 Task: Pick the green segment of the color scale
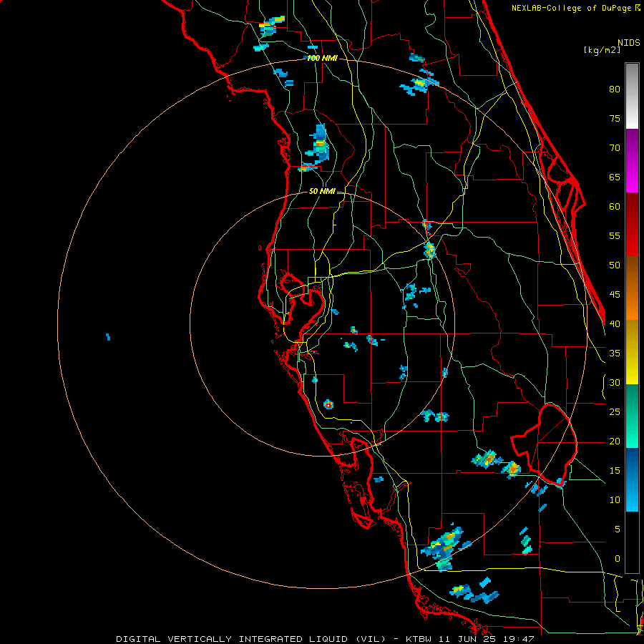pos(632,416)
